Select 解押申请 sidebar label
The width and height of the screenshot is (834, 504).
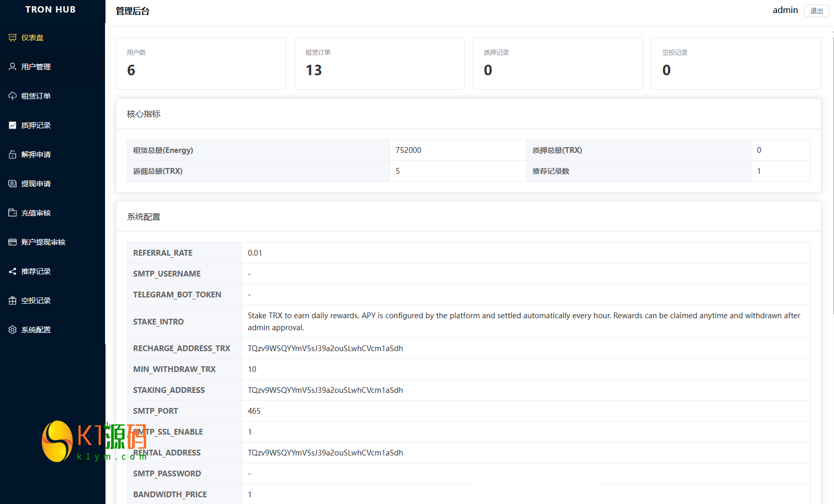click(x=36, y=154)
